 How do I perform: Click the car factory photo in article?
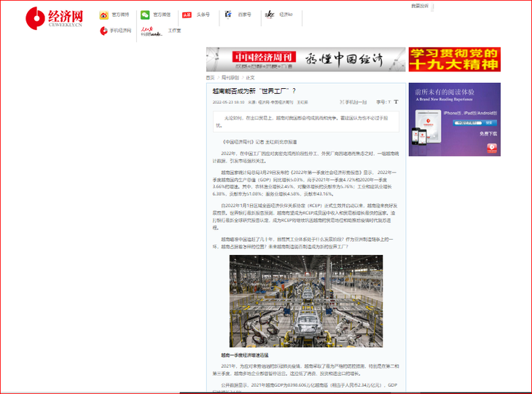coord(306,301)
